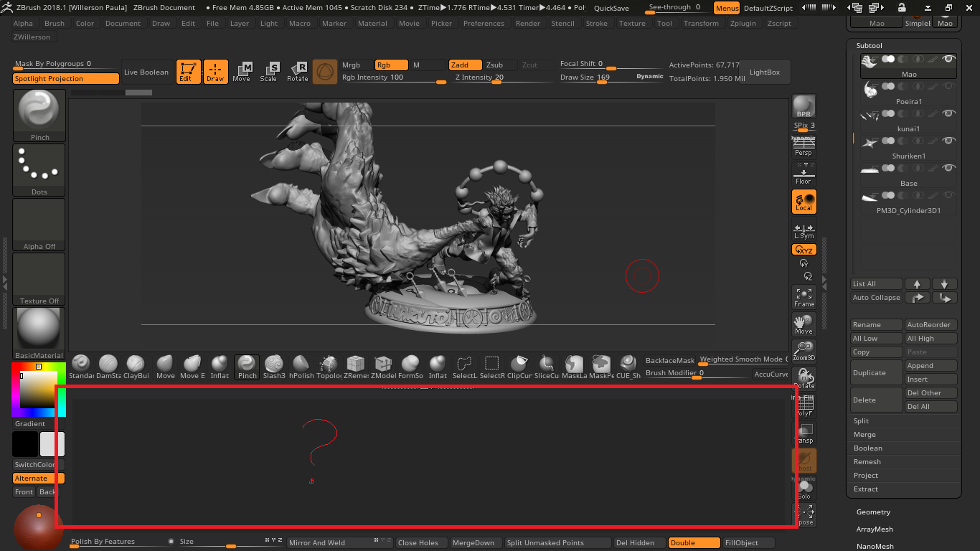
Task: Choose the ClayBuildup brush
Action: (136, 367)
